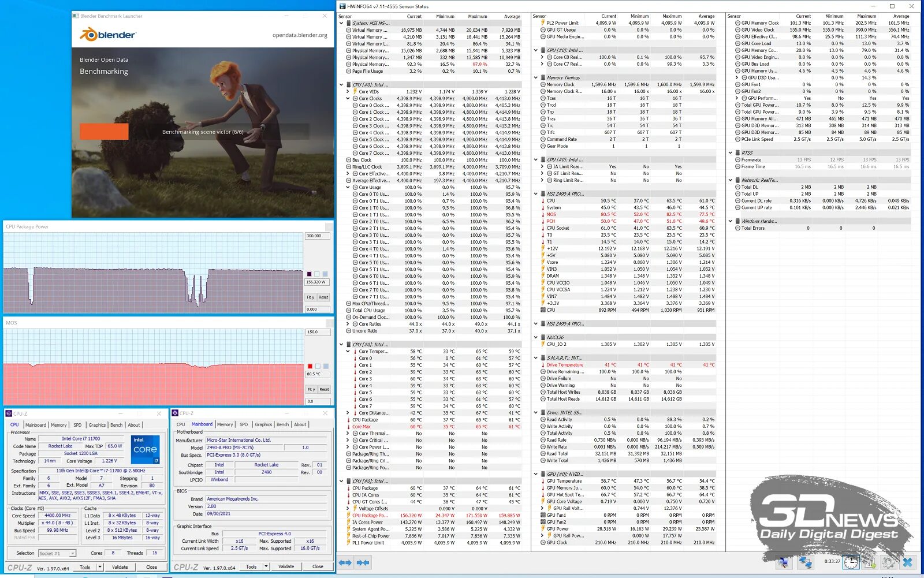Screen dimensions: 924x578
Task: Select the 'GPU Hot Spot Te...' row
Action: point(629,495)
